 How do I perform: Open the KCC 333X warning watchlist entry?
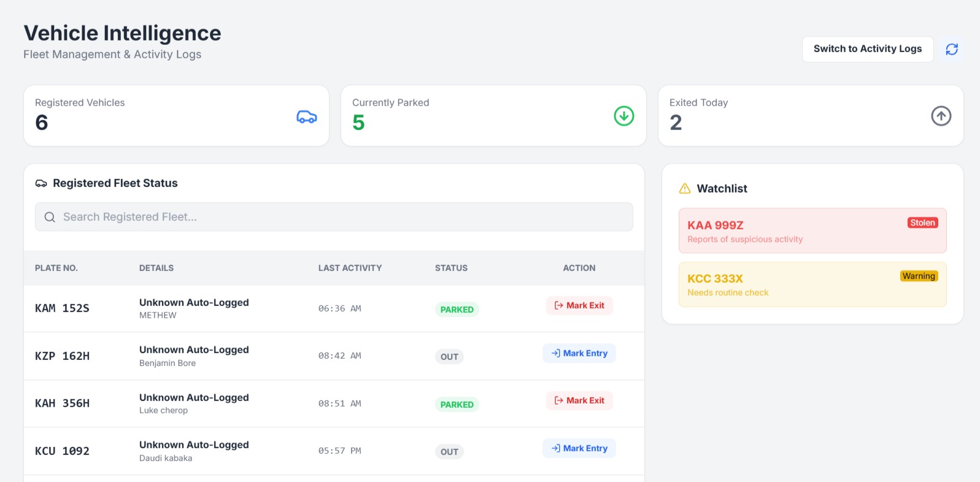click(792, 285)
